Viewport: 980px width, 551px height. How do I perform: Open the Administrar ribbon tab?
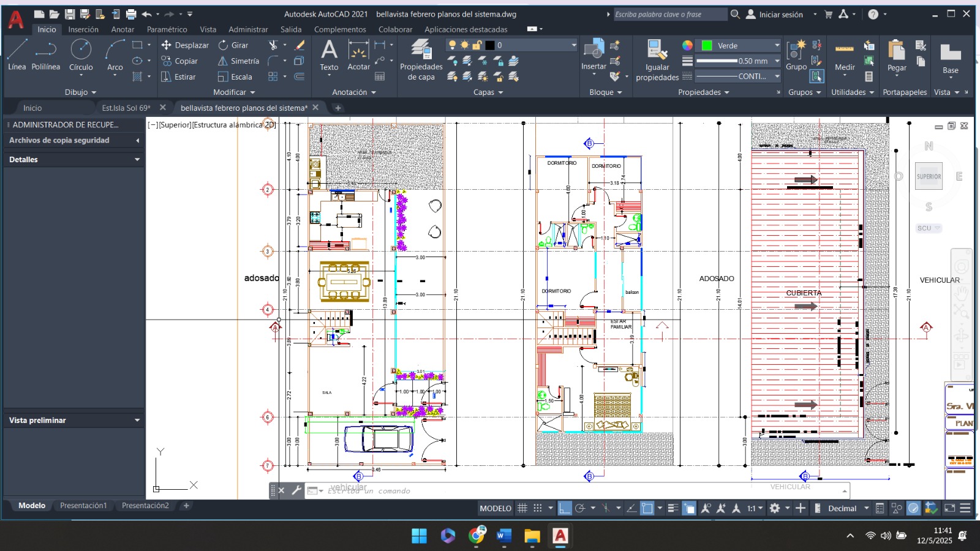point(248,29)
